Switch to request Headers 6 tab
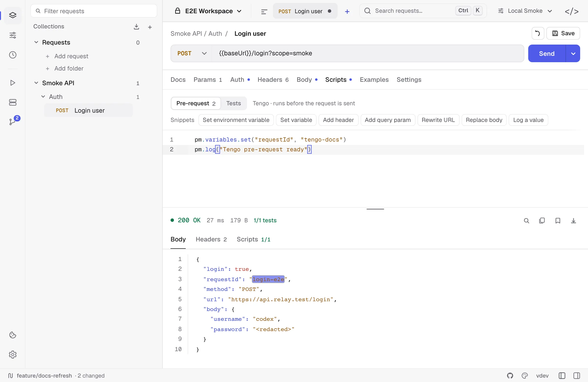Viewport: 588px width, 382px height. [x=273, y=80]
